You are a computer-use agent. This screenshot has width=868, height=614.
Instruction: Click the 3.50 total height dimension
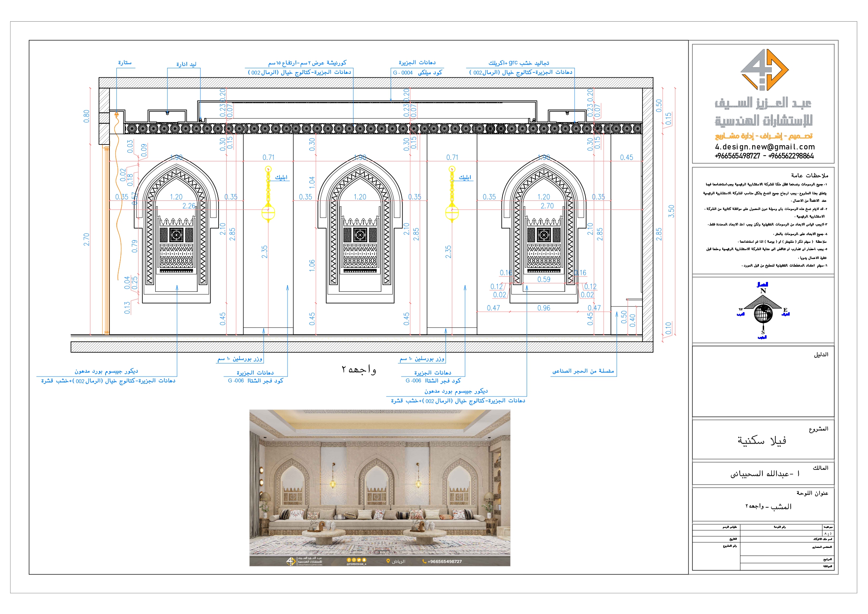tap(671, 211)
